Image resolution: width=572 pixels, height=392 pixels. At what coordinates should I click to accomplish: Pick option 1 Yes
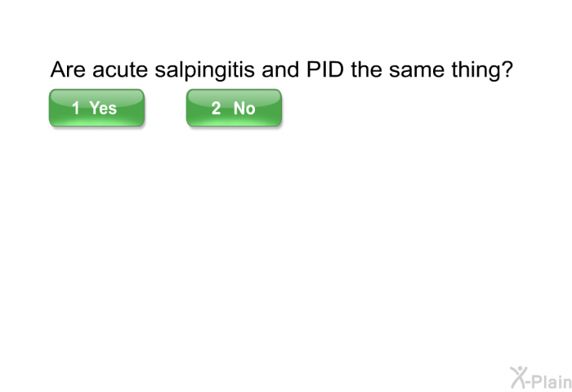[96, 108]
